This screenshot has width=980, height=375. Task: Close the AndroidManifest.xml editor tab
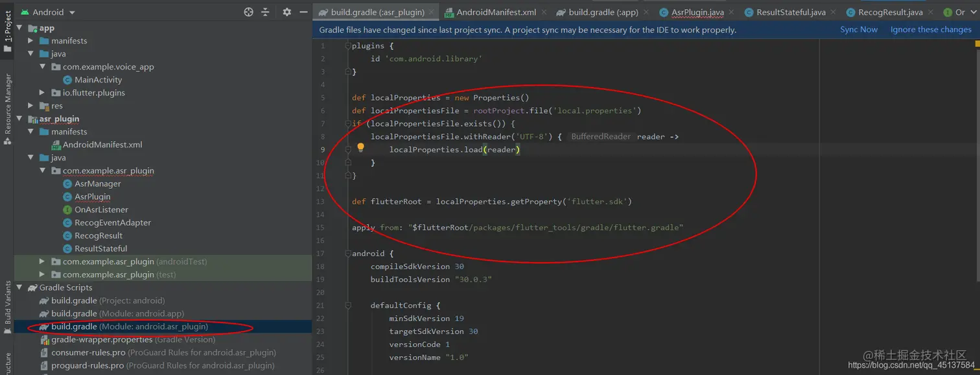[543, 12]
